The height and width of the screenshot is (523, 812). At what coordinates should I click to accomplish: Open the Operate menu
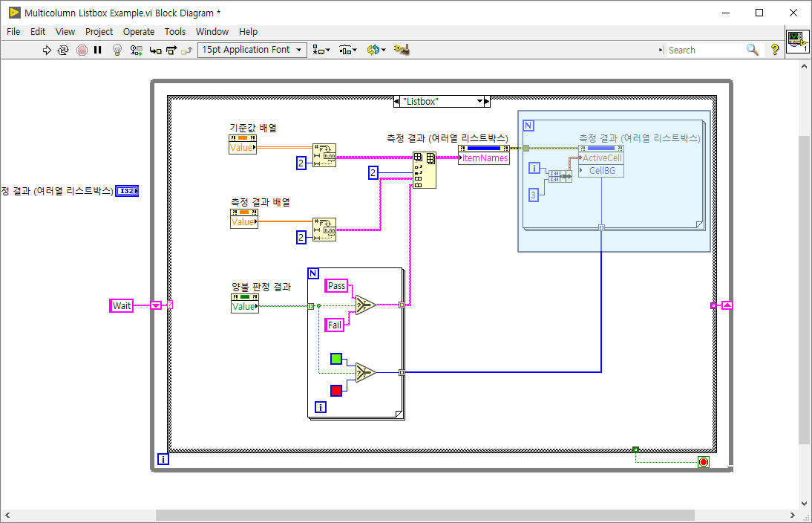tap(139, 32)
